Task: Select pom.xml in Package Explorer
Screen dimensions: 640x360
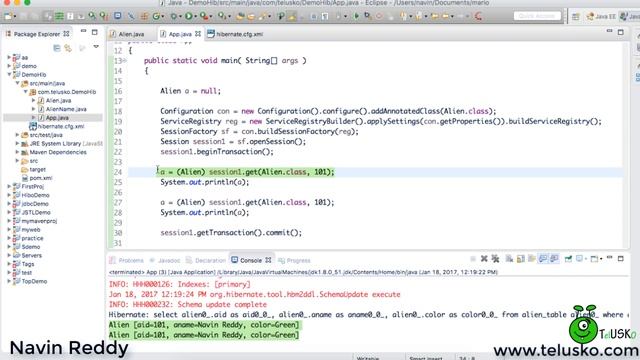Action: pos(40,178)
